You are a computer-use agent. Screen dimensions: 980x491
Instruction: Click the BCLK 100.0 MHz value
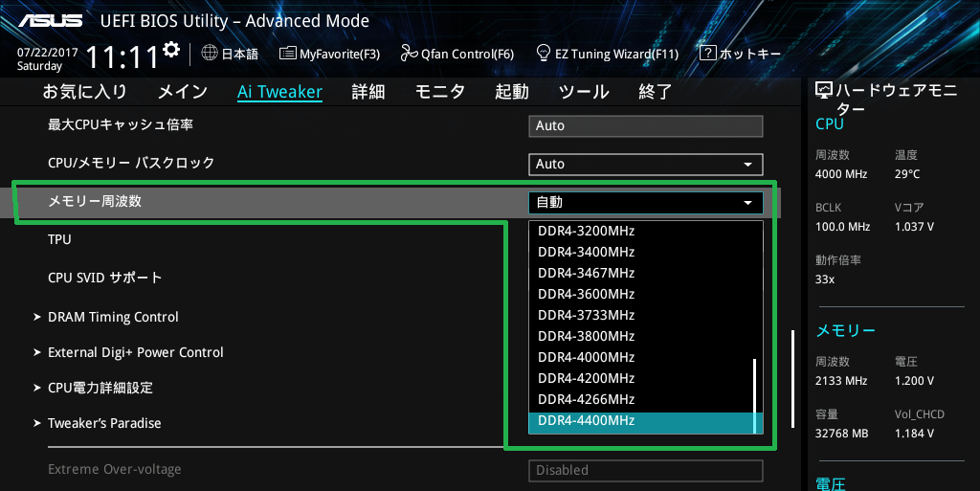[842, 227]
